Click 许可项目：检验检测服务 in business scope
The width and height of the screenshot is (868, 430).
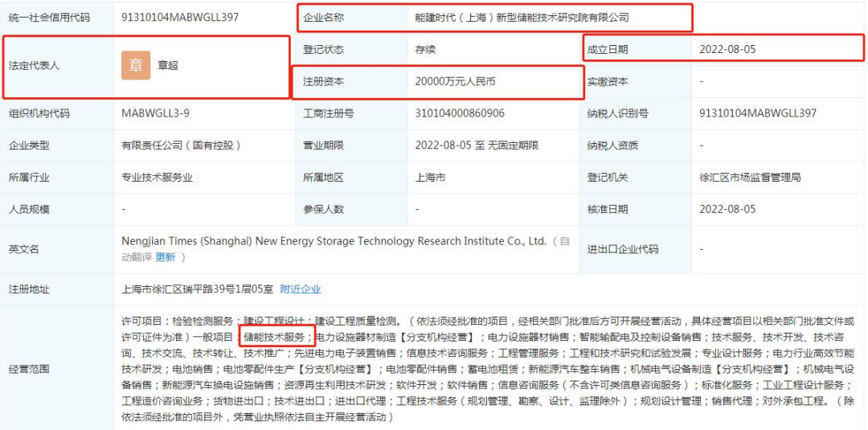(x=178, y=321)
